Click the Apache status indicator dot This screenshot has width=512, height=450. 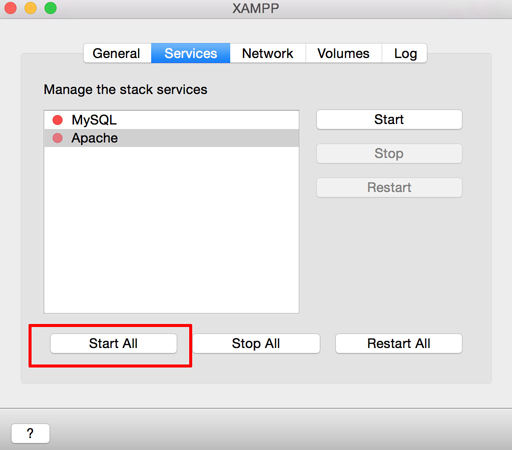(x=58, y=138)
